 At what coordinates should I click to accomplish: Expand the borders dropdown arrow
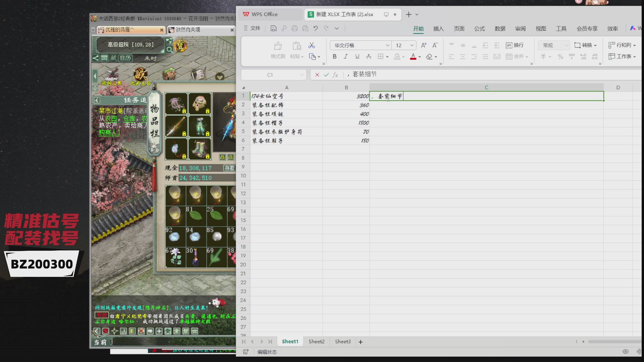coord(387,57)
